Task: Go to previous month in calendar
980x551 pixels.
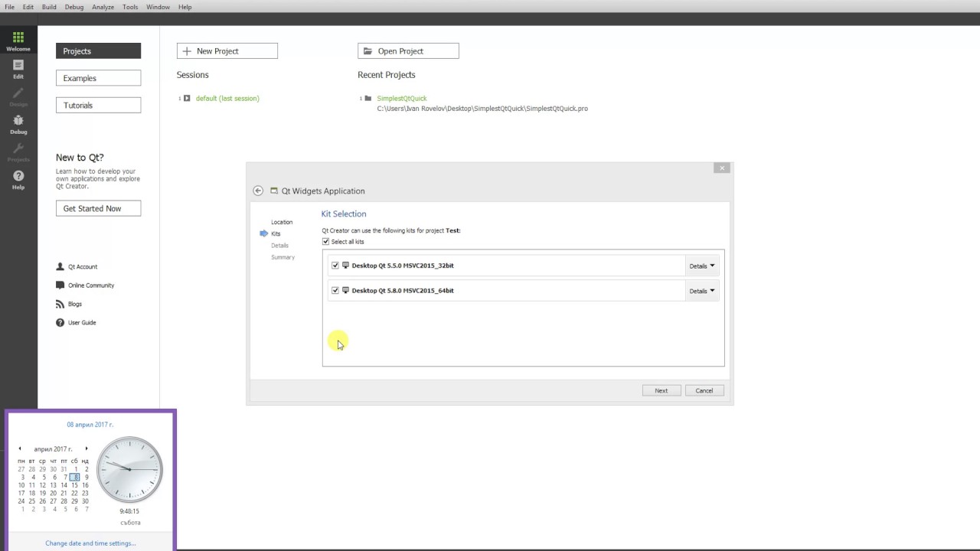Action: point(20,448)
